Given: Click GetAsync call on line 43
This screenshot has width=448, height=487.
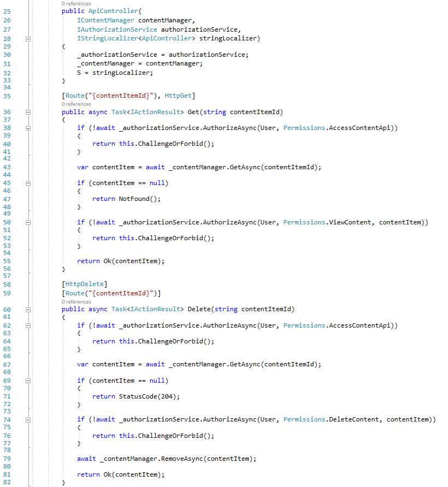Looking at the screenshot, I should [x=245, y=167].
